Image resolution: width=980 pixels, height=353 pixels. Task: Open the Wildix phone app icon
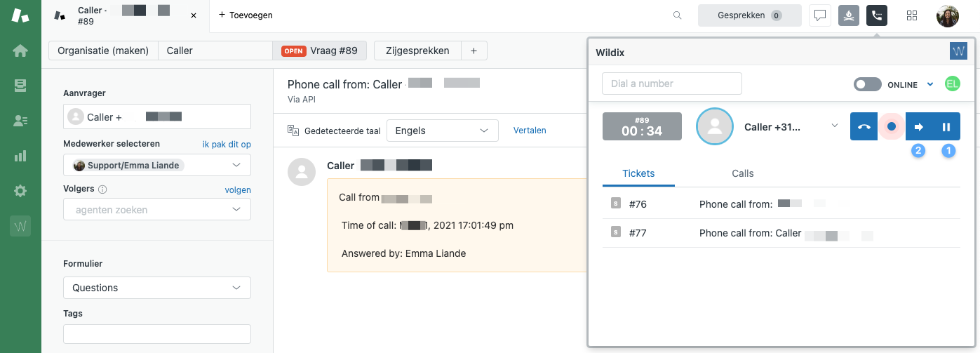877,15
